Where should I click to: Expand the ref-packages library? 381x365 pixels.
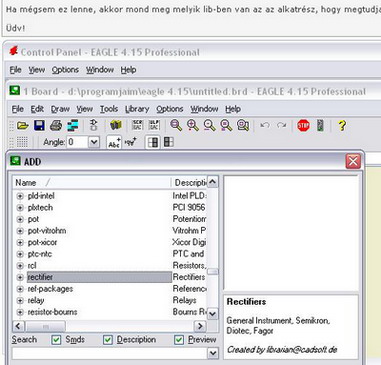point(20,289)
